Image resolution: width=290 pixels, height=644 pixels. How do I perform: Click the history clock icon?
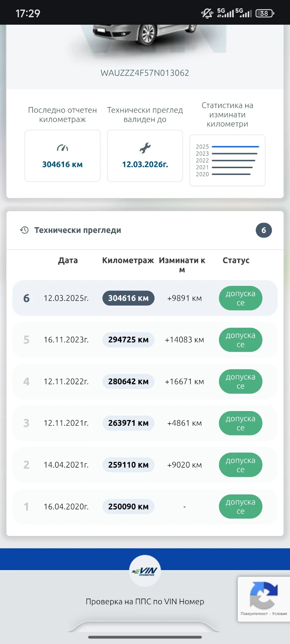[24, 230]
